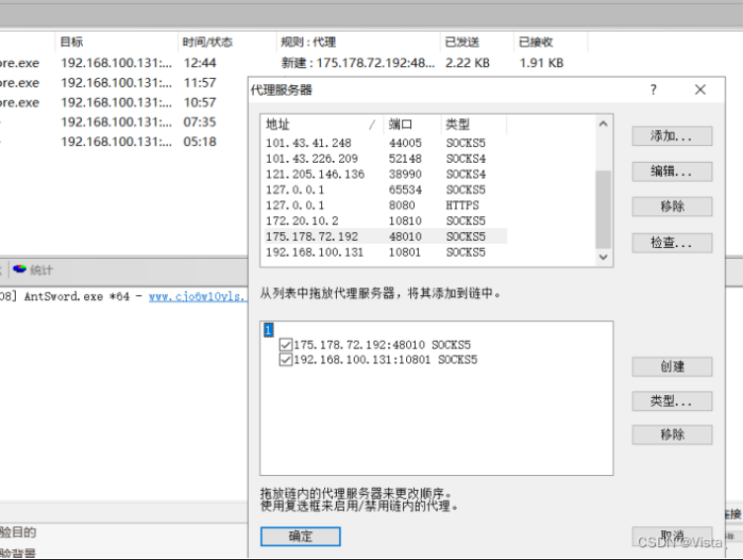Cancel the dialog with 取消
The image size is (743, 560).
pyautogui.click(x=672, y=536)
